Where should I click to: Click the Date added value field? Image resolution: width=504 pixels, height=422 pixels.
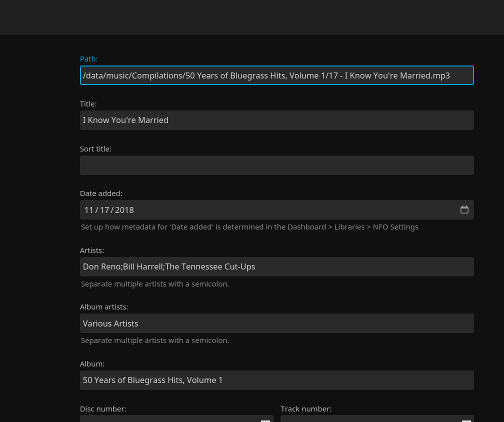[x=250, y=209]
